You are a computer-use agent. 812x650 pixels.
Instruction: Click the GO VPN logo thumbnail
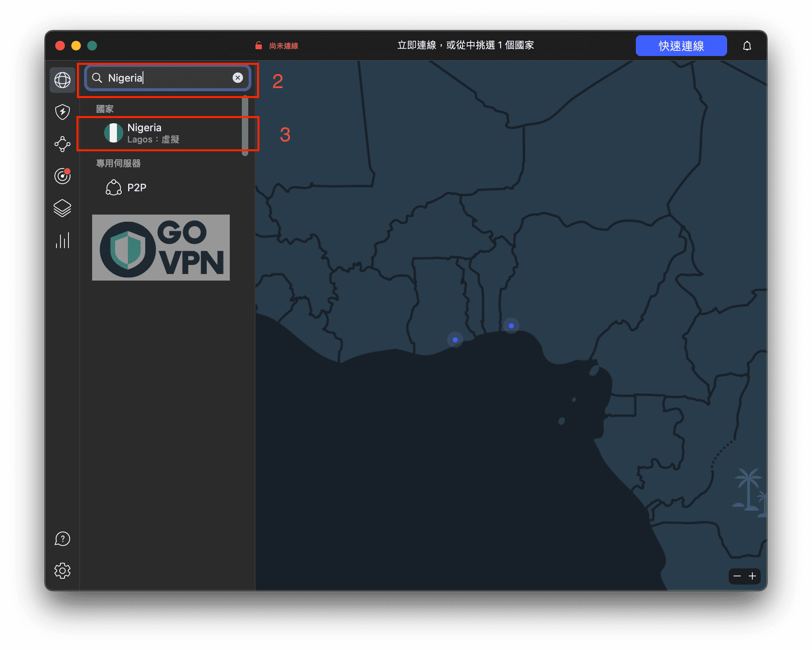tap(161, 247)
